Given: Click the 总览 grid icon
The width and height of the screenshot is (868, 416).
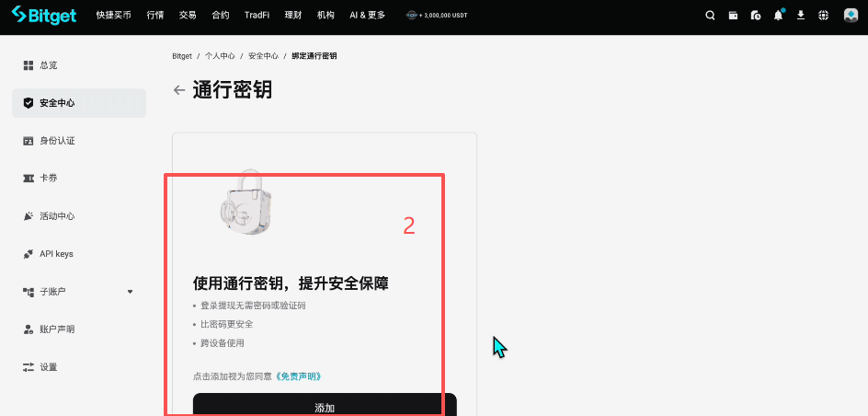Looking at the screenshot, I should coord(29,65).
